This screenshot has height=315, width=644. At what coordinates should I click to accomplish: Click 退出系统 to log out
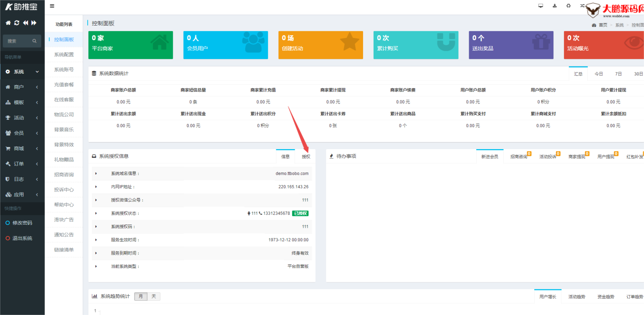(20, 238)
